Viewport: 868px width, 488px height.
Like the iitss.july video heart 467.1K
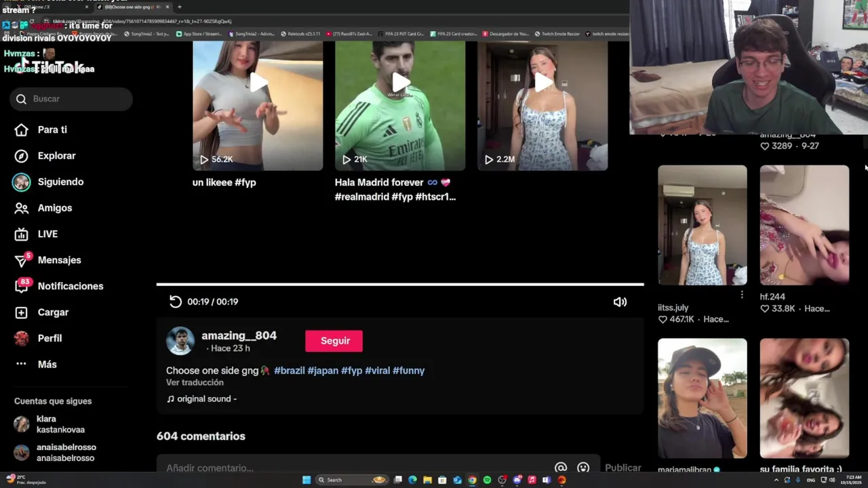663,319
